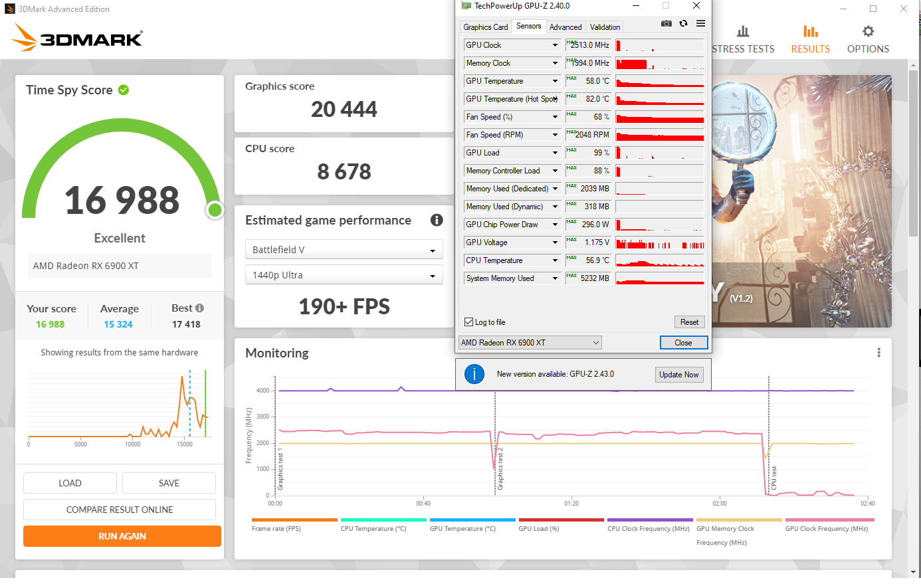
Task: Click the 190+ FPS estimate
Action: tap(344, 306)
